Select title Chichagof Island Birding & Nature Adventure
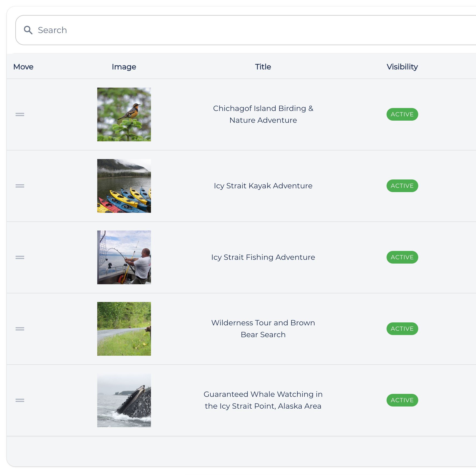 pos(263,114)
